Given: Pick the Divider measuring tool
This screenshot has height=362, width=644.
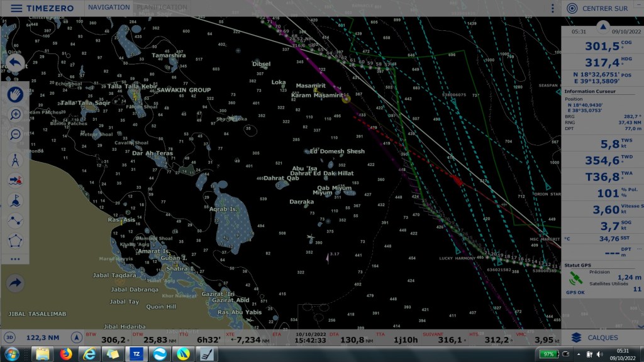Looking at the screenshot, I should point(15,160).
